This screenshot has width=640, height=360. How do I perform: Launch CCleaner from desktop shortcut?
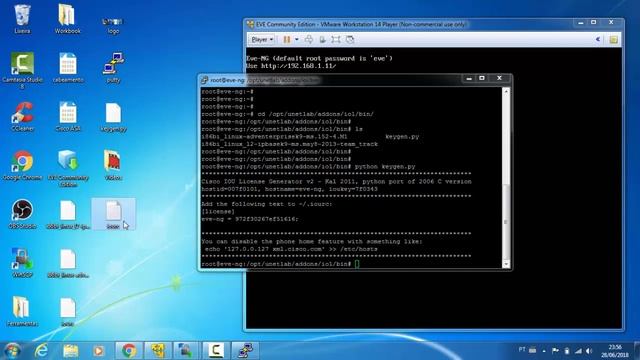coord(22,117)
